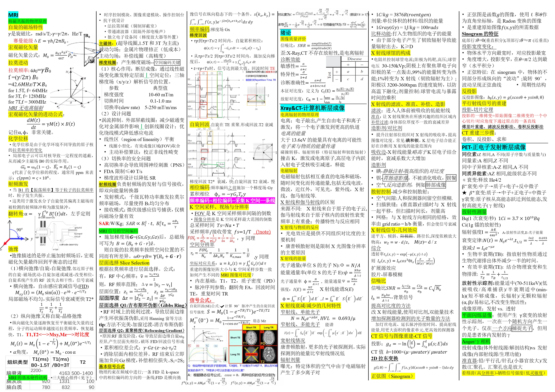The height and width of the screenshot is (392, 555).
Task: Click the Xray&CT-计算机断层成像 heading
Action: point(312,108)
